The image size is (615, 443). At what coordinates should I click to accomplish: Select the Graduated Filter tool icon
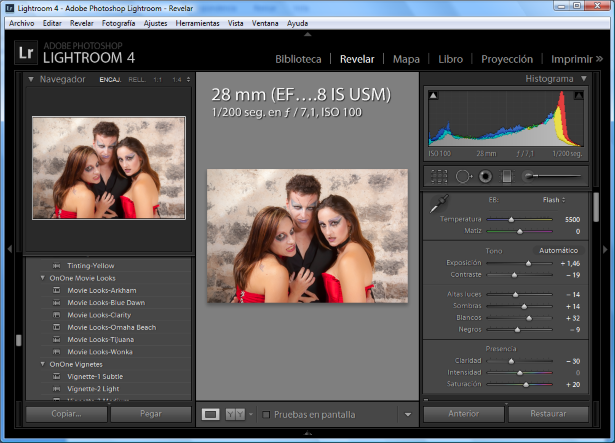pyautogui.click(x=507, y=177)
